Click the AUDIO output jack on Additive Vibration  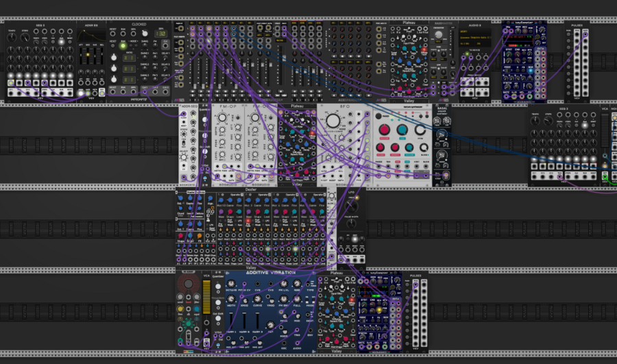tap(297, 343)
